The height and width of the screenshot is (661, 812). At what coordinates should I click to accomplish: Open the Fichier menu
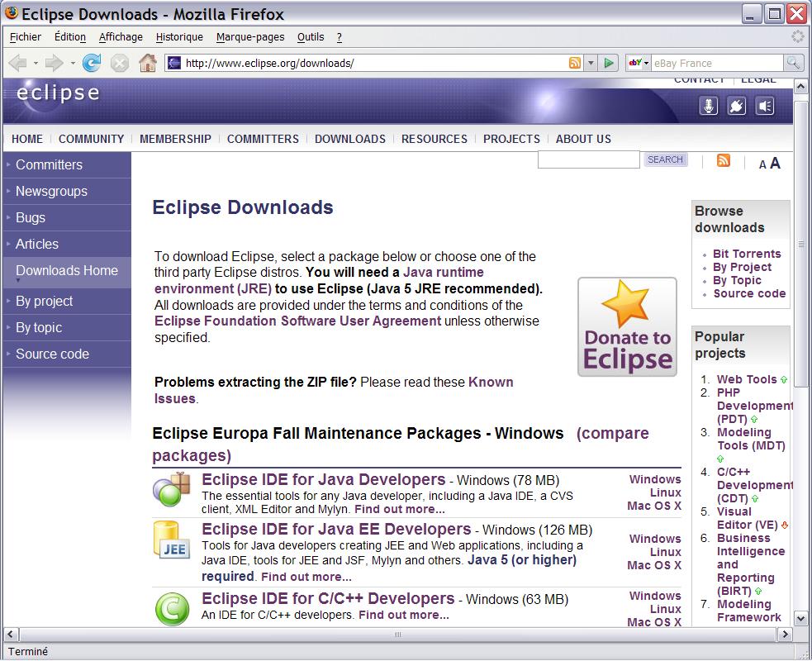pyautogui.click(x=26, y=37)
